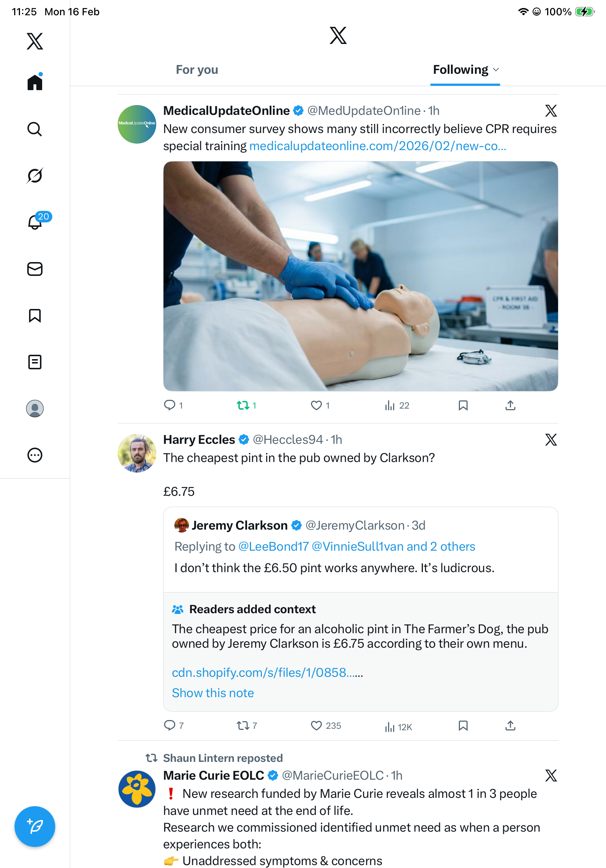Bookmark Harry Eccles' pint post
Viewport: 606px width, 868px height.
pos(463,726)
